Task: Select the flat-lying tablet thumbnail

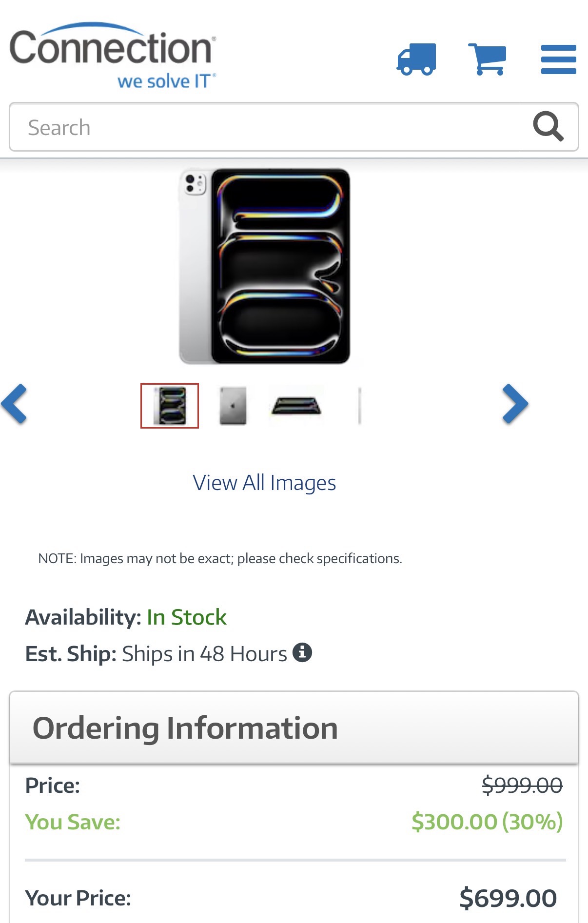Action: tap(296, 406)
